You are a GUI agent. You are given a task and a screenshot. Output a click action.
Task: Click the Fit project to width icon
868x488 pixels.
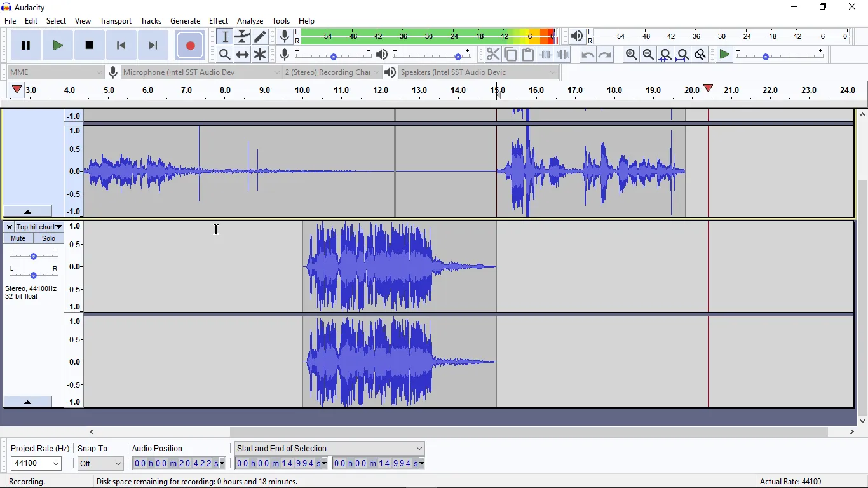(x=682, y=55)
